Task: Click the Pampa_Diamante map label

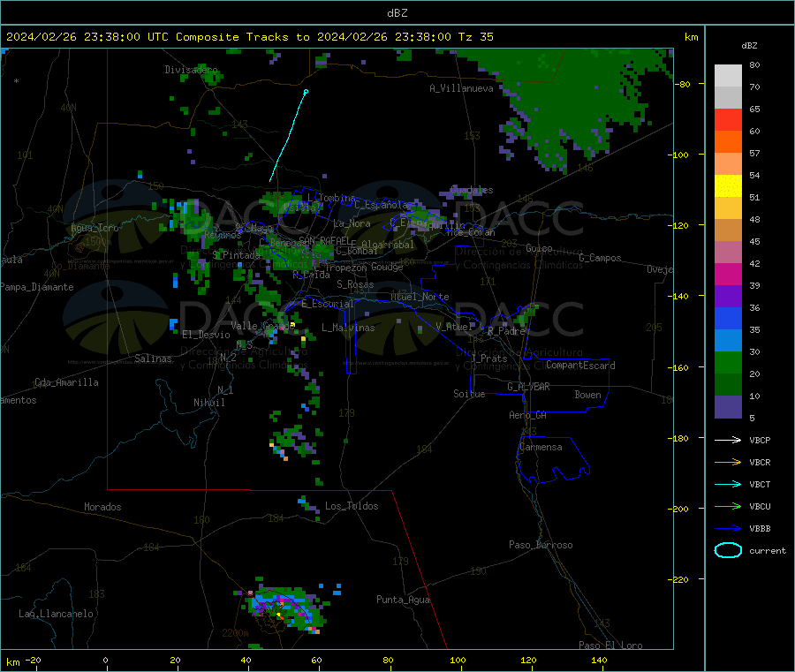Action: 36,287
